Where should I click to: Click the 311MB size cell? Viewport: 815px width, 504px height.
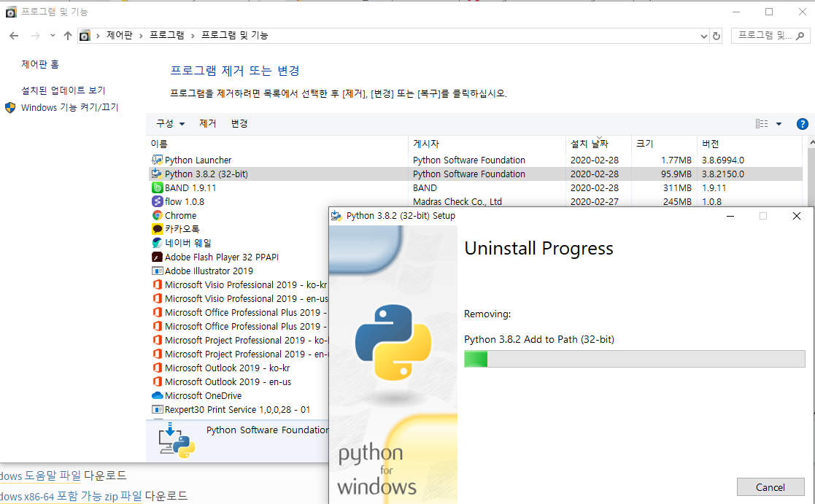coord(677,187)
